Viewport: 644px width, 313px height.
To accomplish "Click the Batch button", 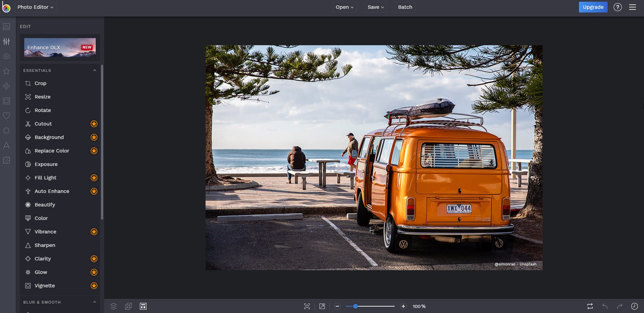I will (405, 7).
